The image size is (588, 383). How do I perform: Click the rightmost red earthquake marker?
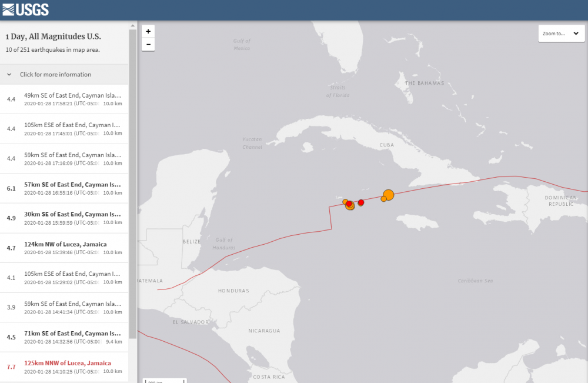click(x=361, y=202)
